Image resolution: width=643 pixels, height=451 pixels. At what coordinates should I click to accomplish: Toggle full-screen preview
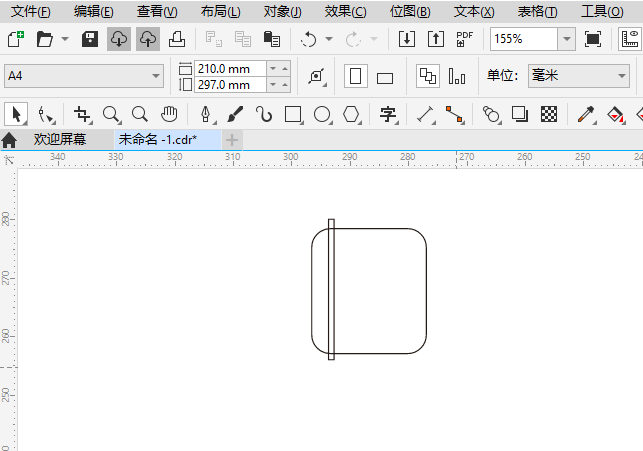pos(593,39)
